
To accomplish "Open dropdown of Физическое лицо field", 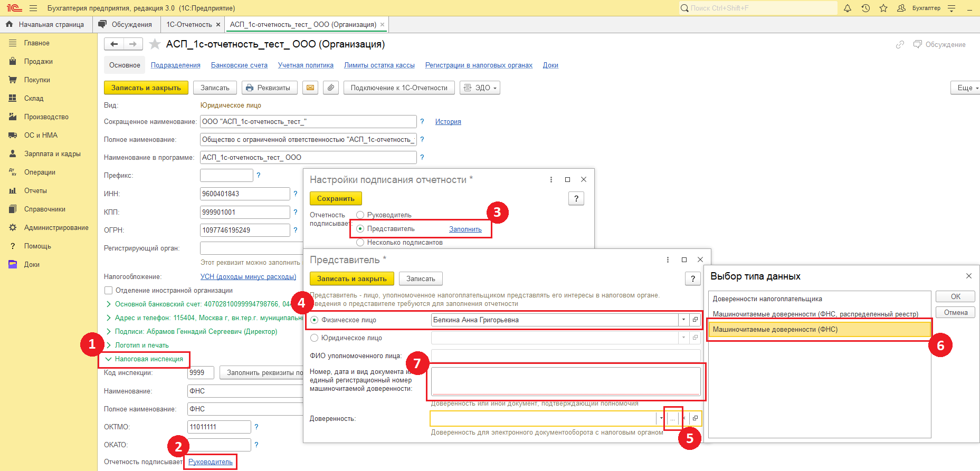I will (x=684, y=320).
